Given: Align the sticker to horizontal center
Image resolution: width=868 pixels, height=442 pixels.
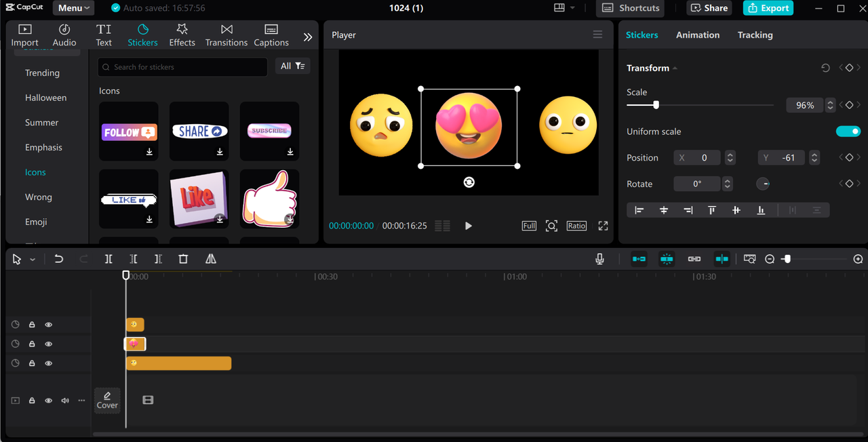Looking at the screenshot, I should [664, 210].
